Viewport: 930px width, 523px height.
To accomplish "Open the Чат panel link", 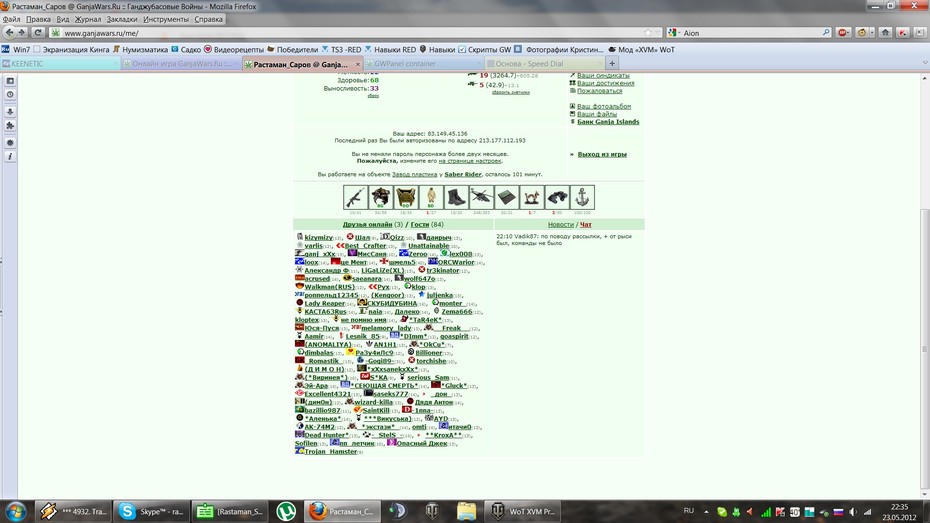I will [585, 224].
